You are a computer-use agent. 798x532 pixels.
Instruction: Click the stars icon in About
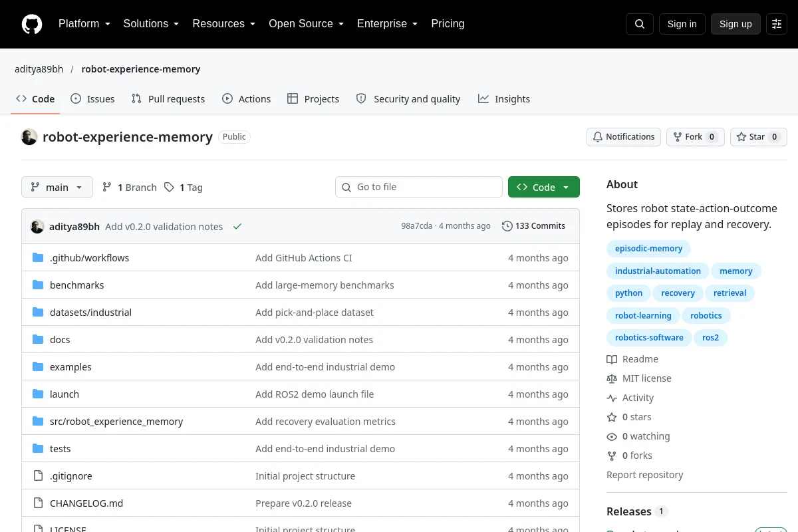point(612,417)
